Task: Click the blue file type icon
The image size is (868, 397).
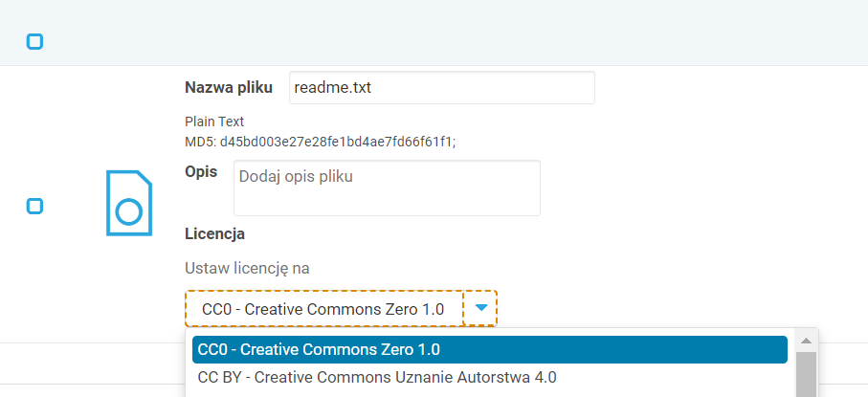Action: click(x=128, y=203)
